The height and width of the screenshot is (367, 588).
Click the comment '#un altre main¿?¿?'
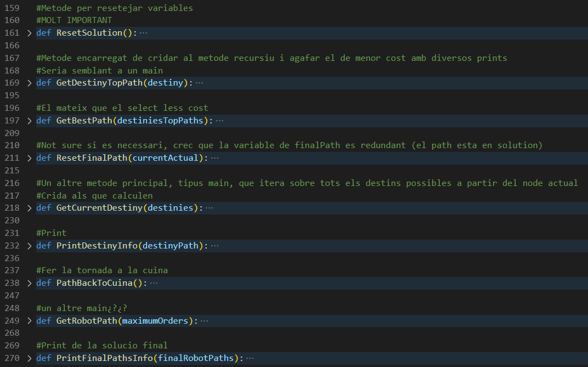[x=81, y=308]
